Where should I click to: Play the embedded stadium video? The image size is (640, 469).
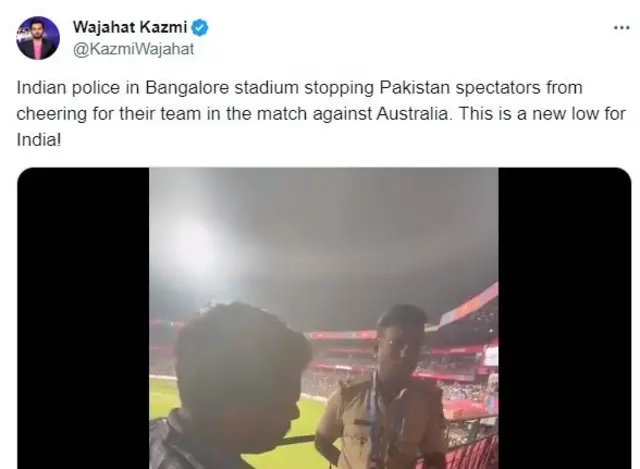point(324,318)
